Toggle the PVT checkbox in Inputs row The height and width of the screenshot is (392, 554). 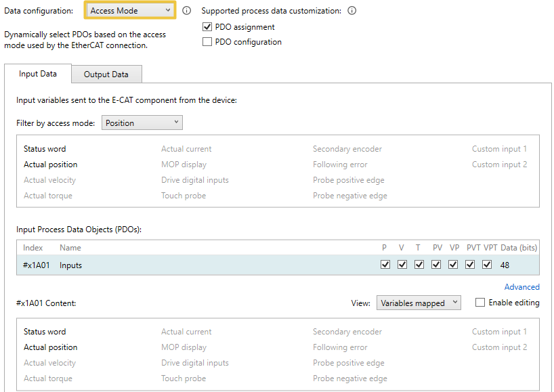(x=470, y=265)
